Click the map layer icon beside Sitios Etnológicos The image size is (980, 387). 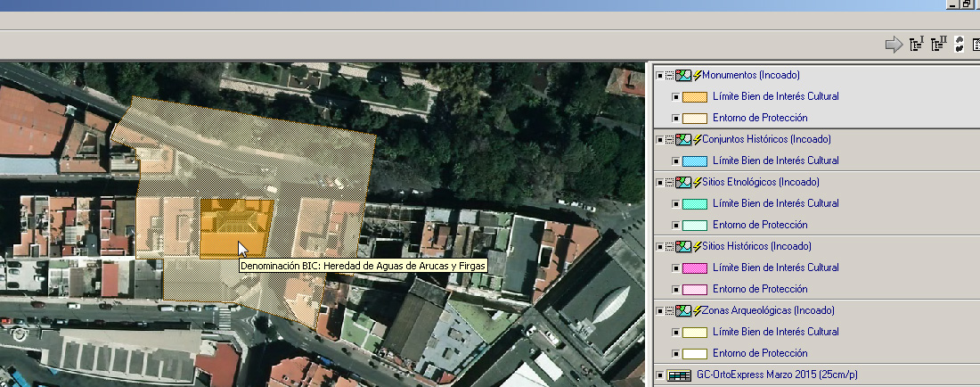(683, 182)
